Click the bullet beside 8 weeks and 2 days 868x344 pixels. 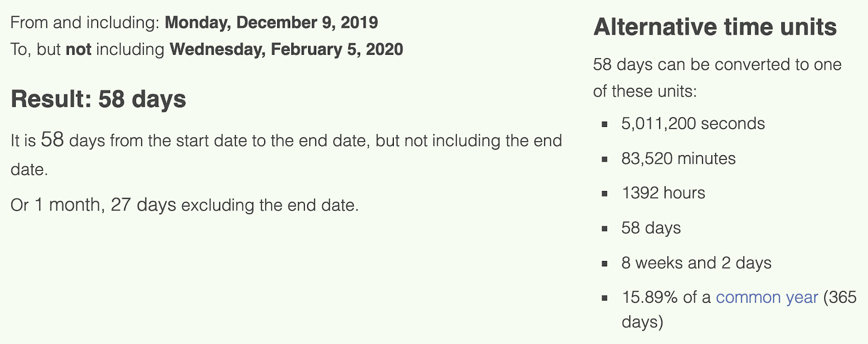[x=604, y=263]
